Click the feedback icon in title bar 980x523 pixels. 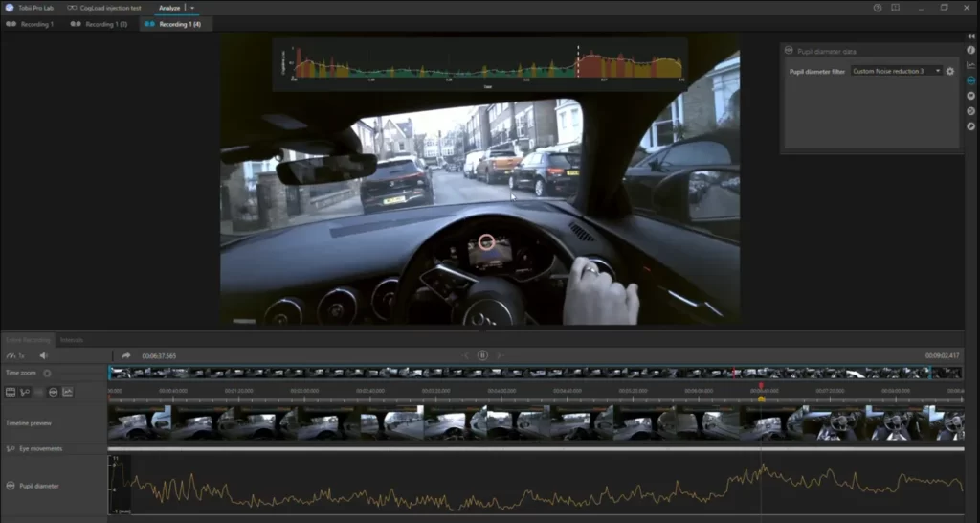[x=895, y=8]
